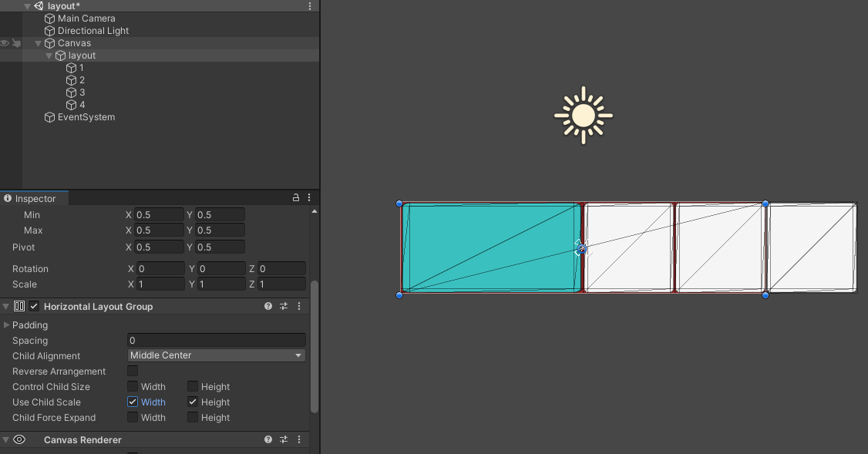Switch to the Inspector tab
The image size is (868, 454).
pos(35,198)
